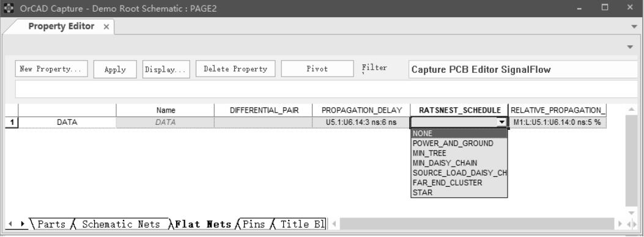
Task: Minimize the OrCAD Capture window
Action: point(580,8)
